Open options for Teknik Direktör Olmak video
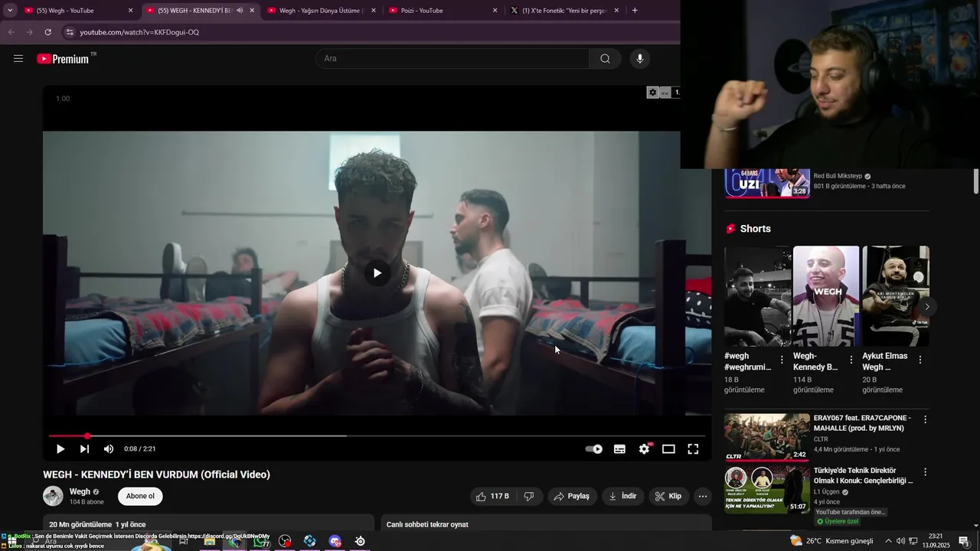980x551 pixels. [x=925, y=472]
